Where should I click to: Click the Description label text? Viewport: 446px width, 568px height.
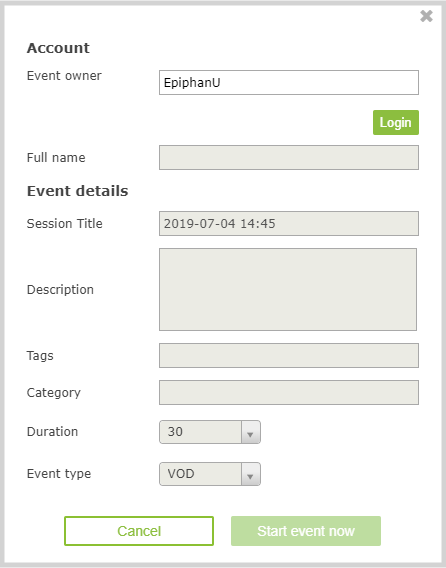click(x=60, y=289)
